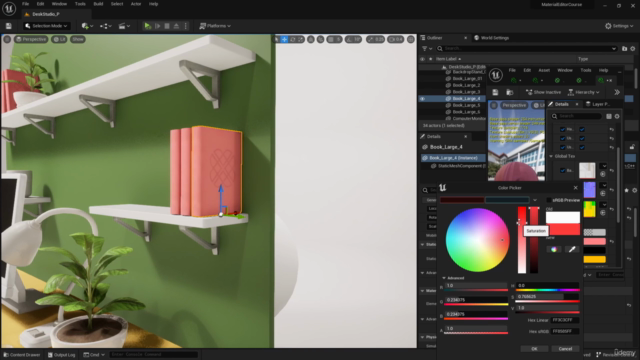Open the play options three-dot menu
This screenshot has height=360, width=640.
pyautogui.click(x=186, y=26)
